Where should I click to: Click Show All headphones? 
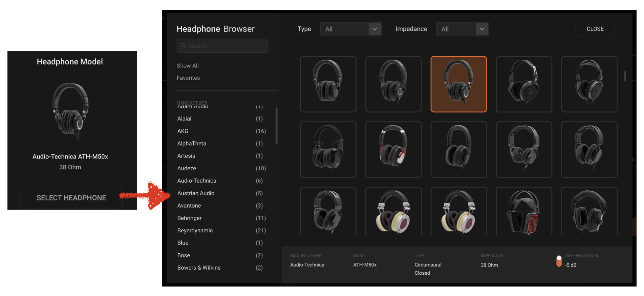[x=188, y=66]
